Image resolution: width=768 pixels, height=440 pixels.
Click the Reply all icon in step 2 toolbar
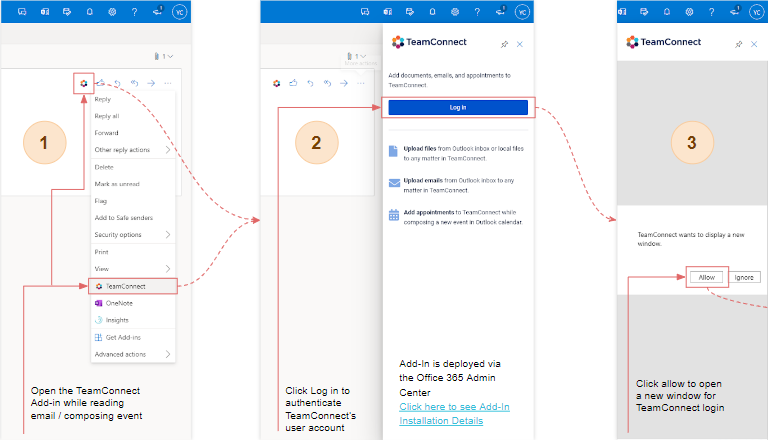tap(327, 83)
